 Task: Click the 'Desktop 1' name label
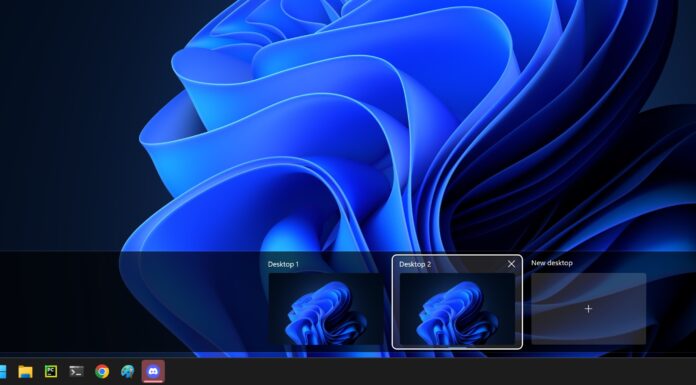[283, 264]
